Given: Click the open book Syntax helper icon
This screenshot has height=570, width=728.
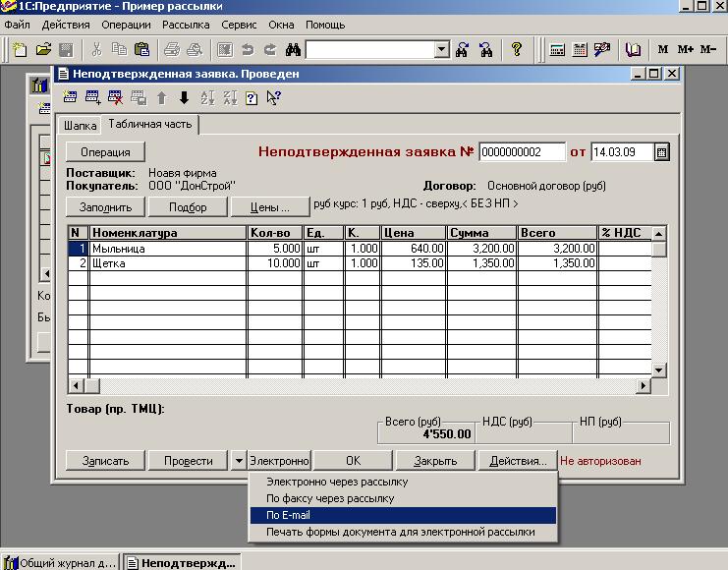Looking at the screenshot, I should pos(633,49).
